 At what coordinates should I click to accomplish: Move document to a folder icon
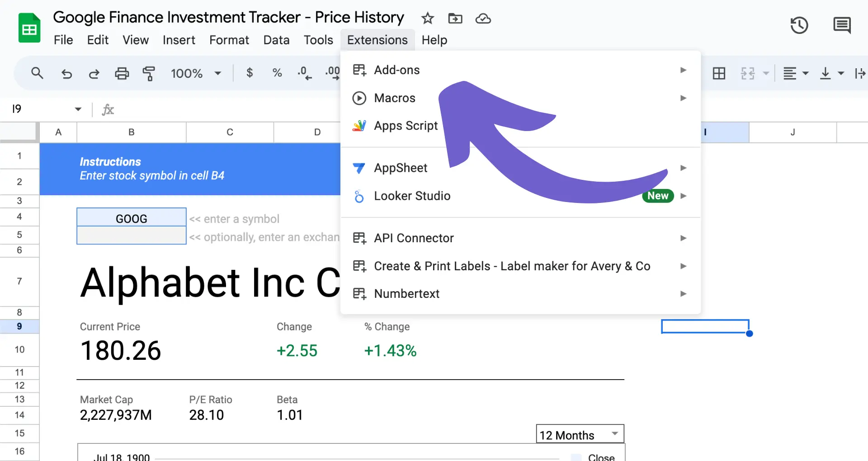455,19
